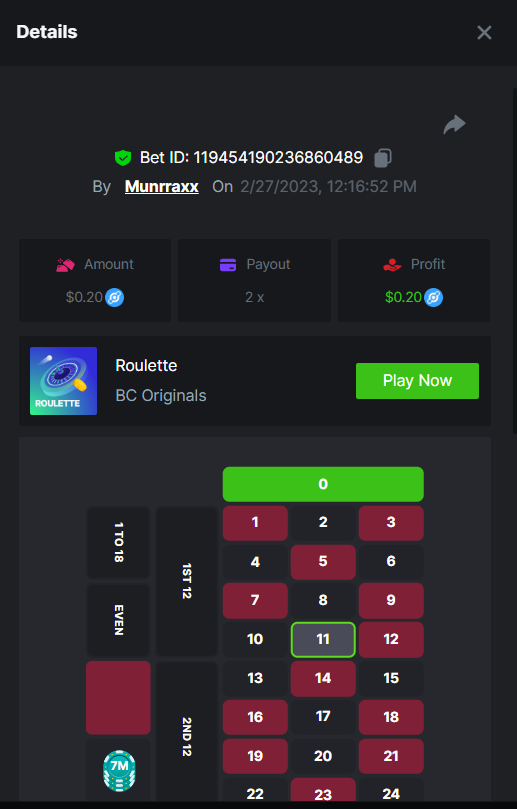Click the share arrow icon
This screenshot has height=809, width=517.
click(x=455, y=124)
